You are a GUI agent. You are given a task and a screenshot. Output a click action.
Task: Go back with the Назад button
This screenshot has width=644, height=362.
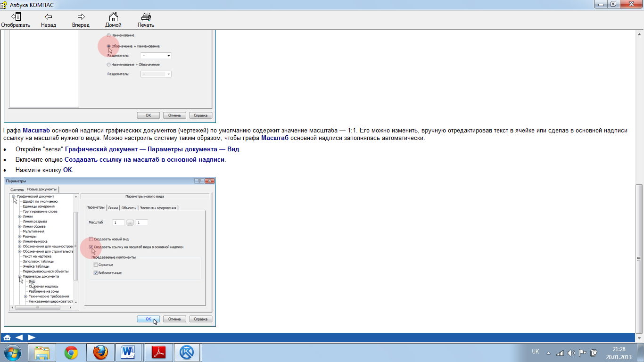click(48, 20)
